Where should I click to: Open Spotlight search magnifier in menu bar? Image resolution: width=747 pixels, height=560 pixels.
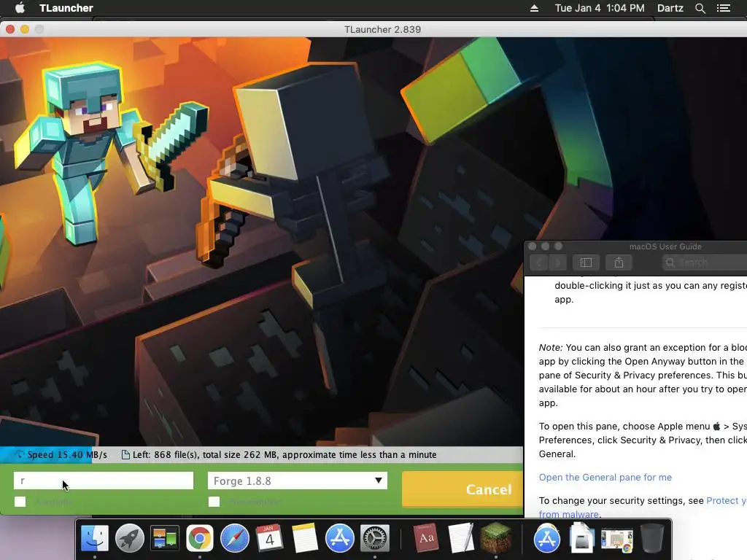click(700, 8)
